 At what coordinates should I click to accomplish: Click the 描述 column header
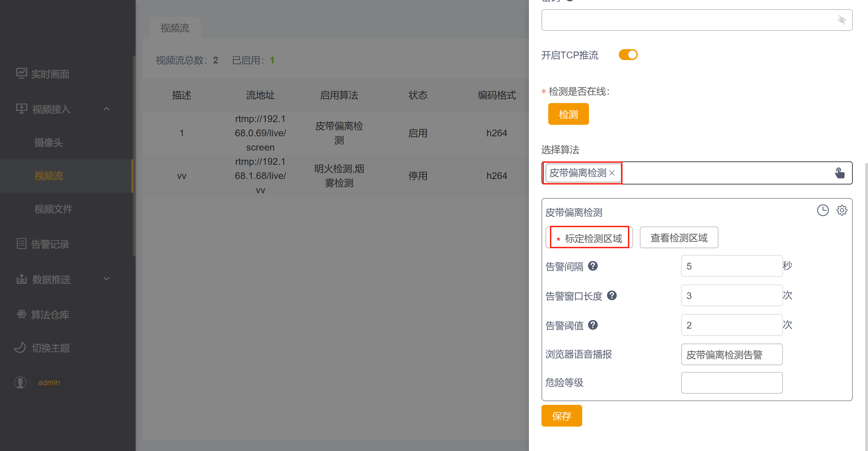(182, 95)
